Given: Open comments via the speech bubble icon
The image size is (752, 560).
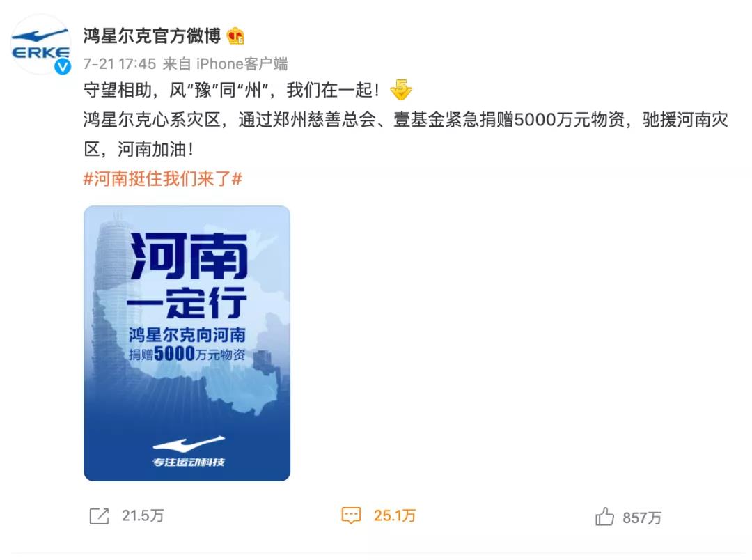Looking at the screenshot, I should click(x=351, y=516).
